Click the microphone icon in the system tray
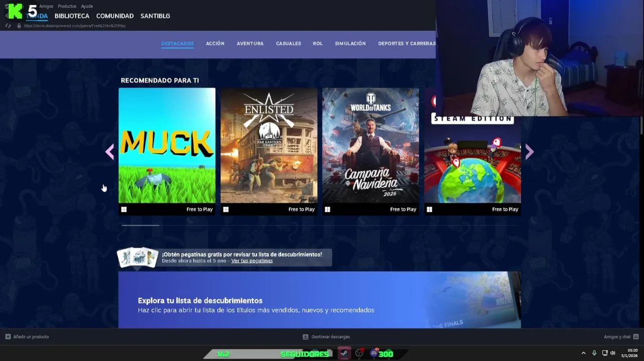This screenshot has width=644, height=361. (594, 353)
